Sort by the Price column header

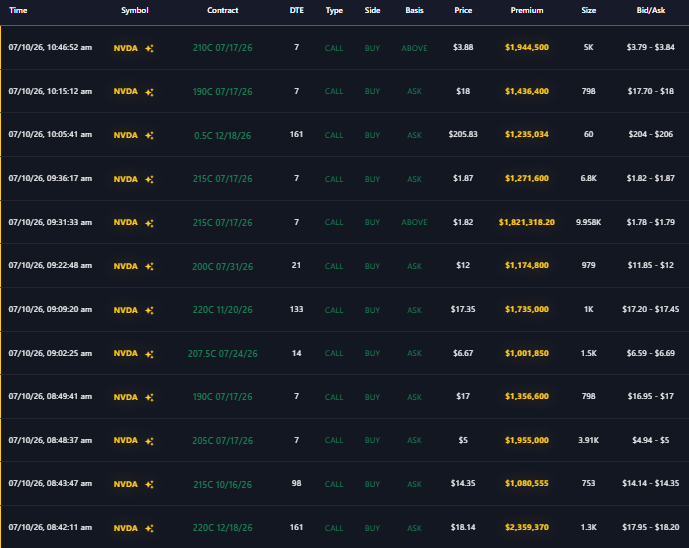463,10
